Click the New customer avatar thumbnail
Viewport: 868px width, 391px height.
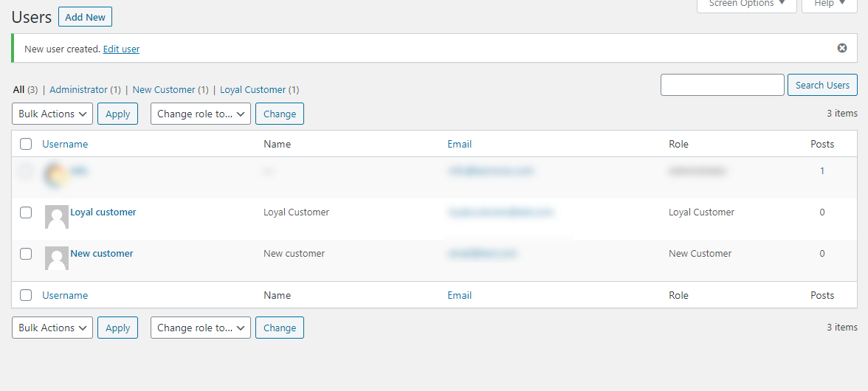(57, 258)
